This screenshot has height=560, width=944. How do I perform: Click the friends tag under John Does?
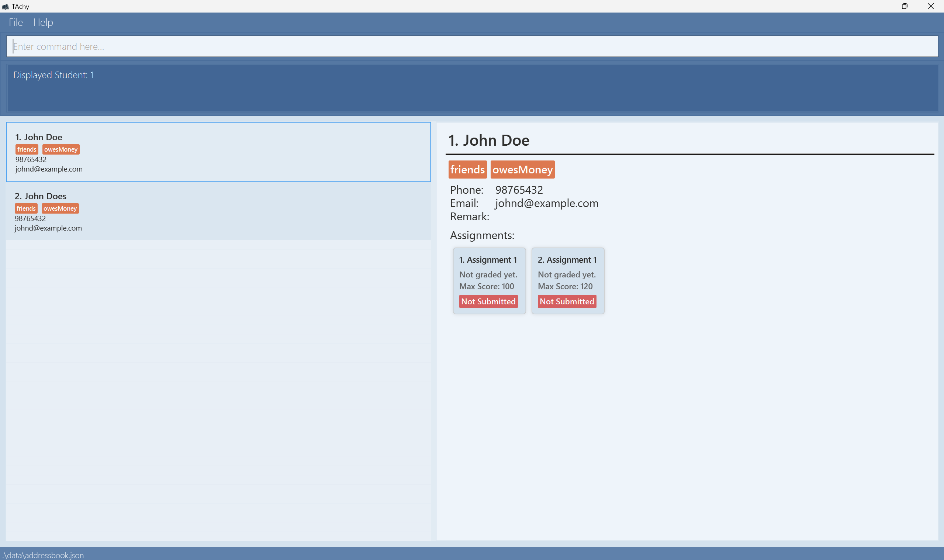pos(26,208)
